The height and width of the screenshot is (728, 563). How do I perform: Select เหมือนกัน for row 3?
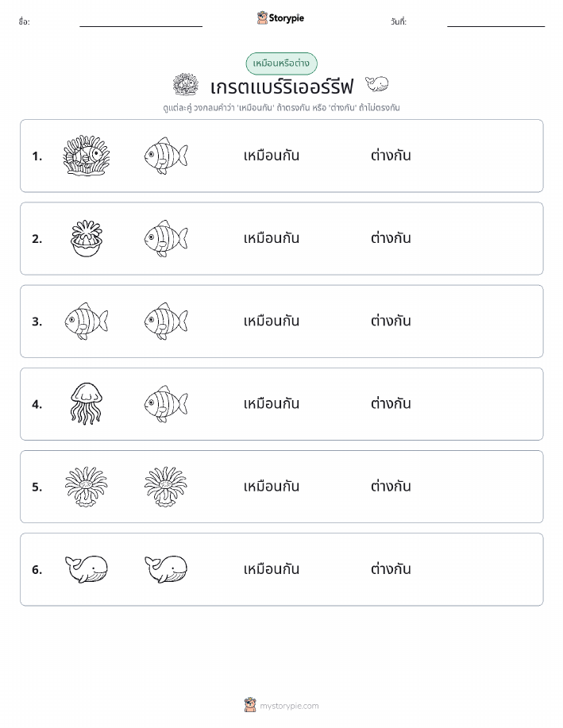272,322
